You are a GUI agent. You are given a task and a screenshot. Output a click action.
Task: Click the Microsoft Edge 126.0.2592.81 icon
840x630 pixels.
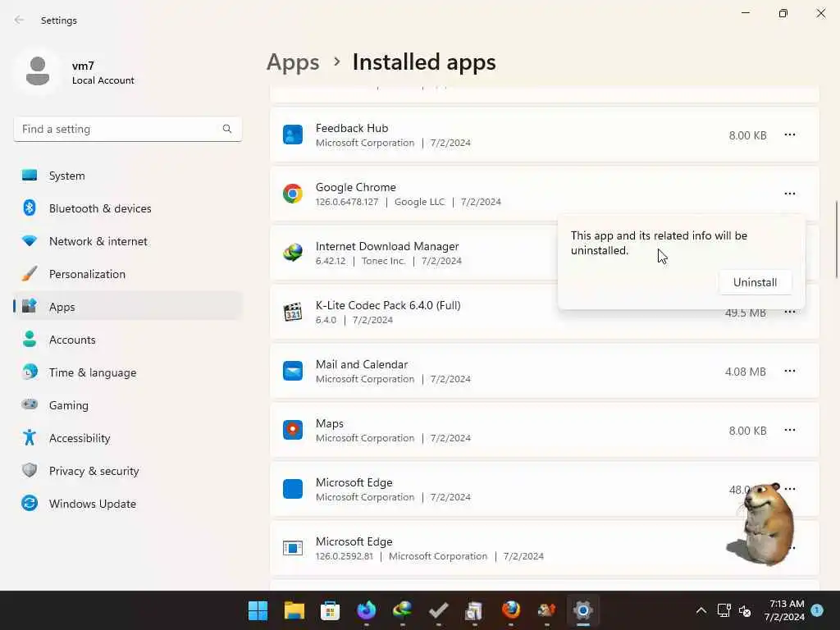point(293,548)
